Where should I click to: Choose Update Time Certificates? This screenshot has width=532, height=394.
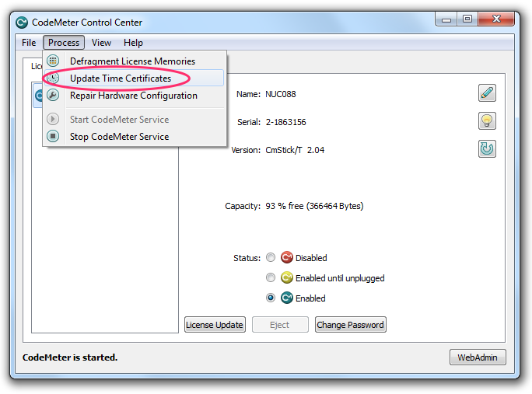[x=134, y=78]
